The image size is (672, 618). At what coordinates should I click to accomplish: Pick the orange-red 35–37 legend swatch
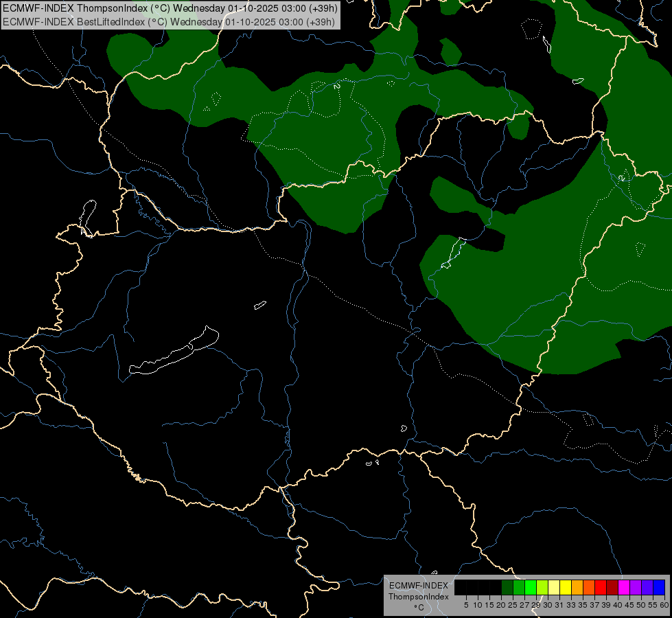pyautogui.click(x=589, y=587)
